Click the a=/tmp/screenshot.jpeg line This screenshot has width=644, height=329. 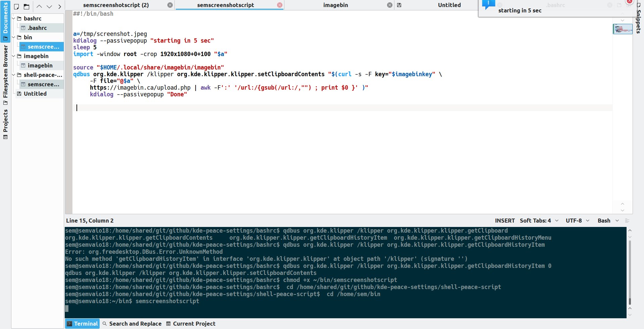pos(110,34)
